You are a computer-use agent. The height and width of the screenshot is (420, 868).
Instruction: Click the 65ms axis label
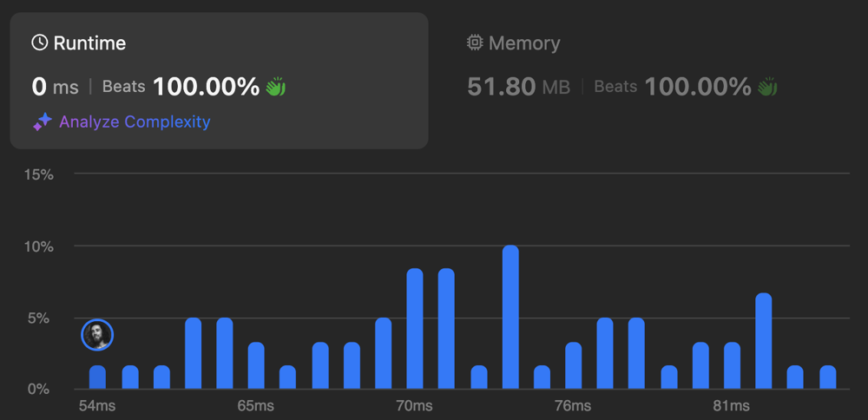(x=256, y=406)
